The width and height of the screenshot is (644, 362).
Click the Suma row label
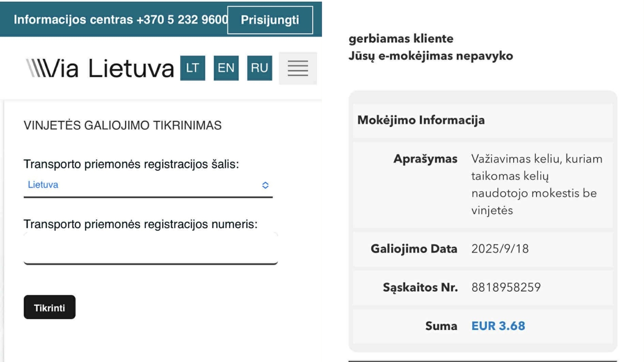tap(441, 326)
